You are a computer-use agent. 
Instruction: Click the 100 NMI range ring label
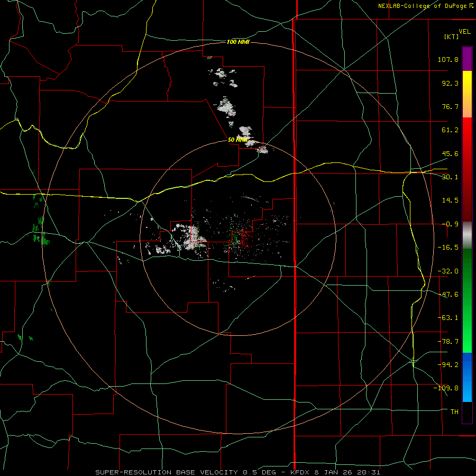click(238, 42)
